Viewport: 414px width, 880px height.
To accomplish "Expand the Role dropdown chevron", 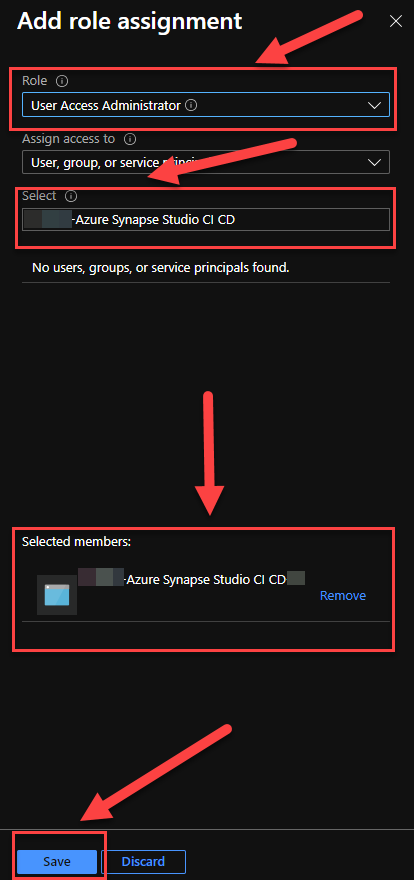I will (374, 105).
